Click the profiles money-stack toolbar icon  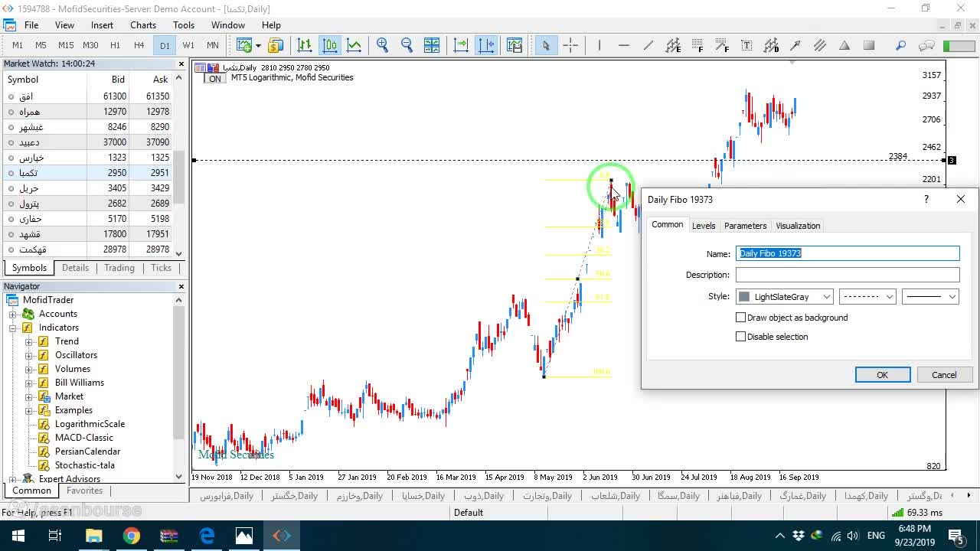coord(276,45)
